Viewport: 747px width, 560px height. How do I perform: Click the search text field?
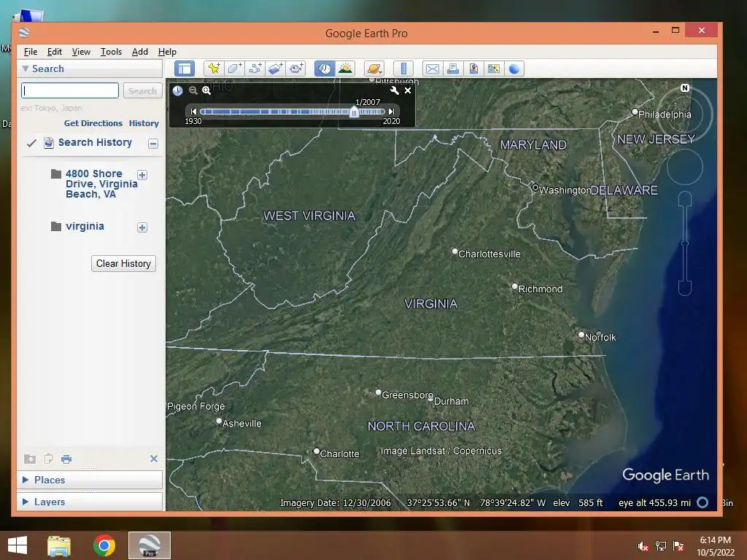(70, 90)
